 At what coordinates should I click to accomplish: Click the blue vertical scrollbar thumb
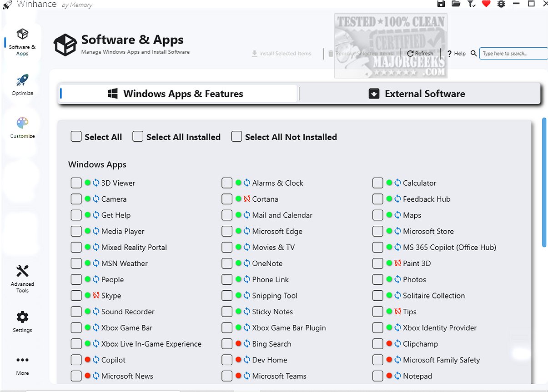tap(544, 183)
